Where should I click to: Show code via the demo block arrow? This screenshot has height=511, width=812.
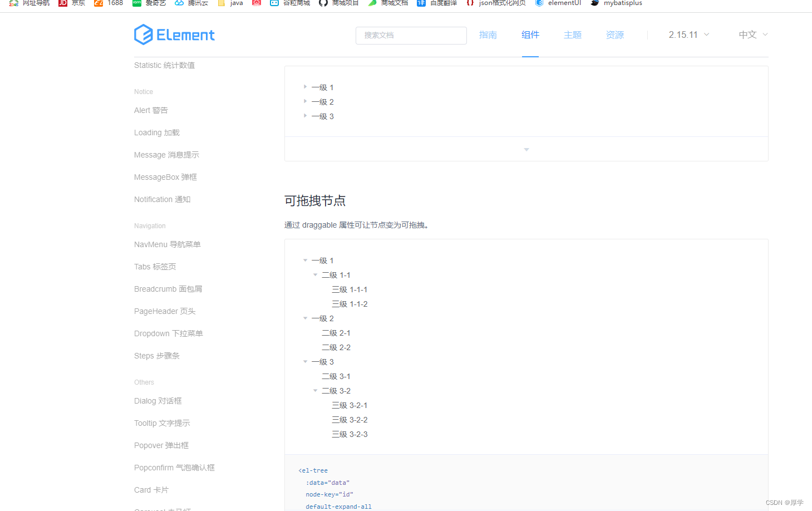[526, 149]
